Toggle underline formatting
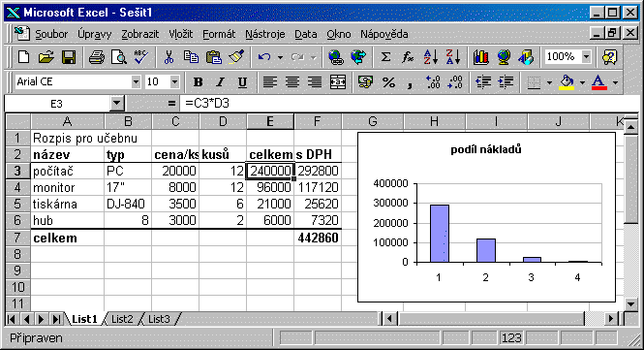644x350 pixels. pos(242,82)
